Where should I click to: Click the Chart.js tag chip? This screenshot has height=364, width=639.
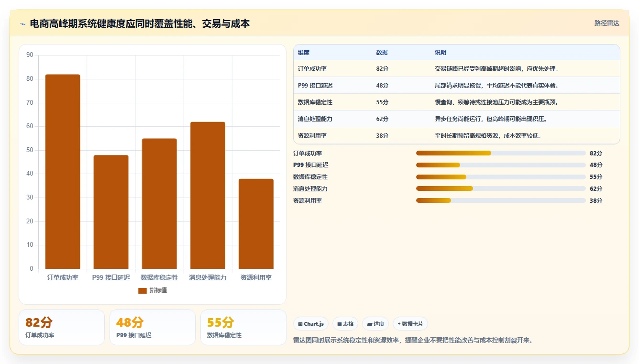coord(311,324)
